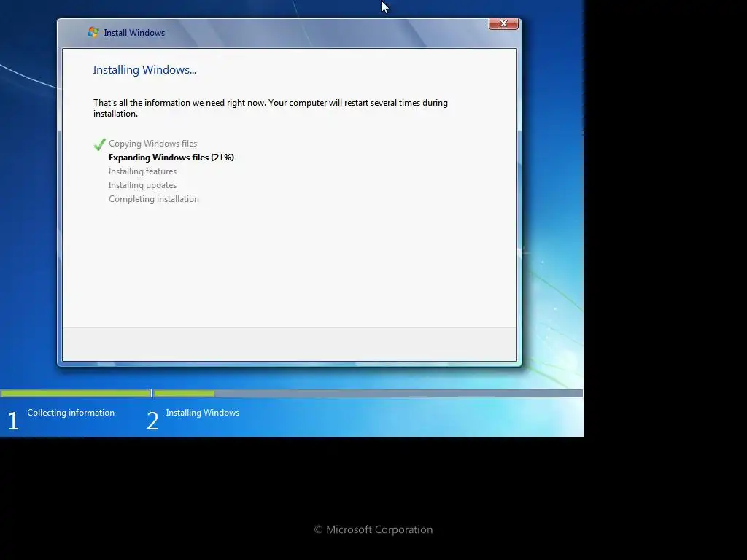Click the Windows flag icon in title bar

tap(93, 32)
